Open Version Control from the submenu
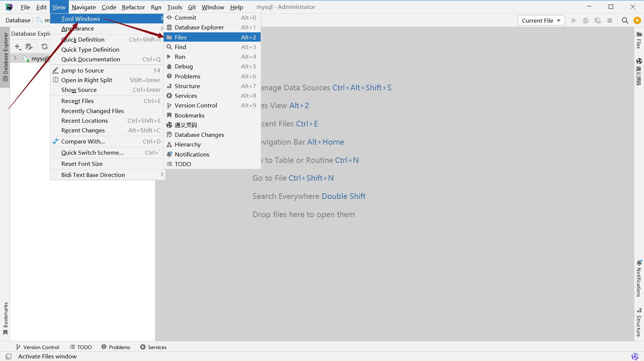 click(212, 105)
